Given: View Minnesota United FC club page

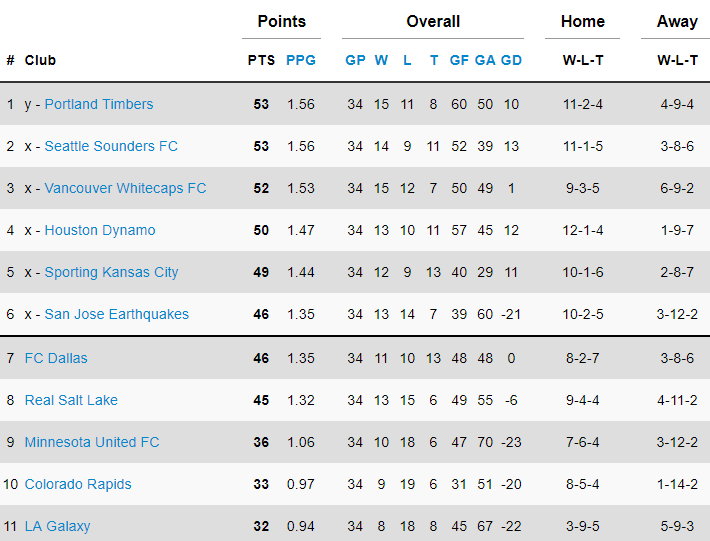Looking at the screenshot, I should [92, 442].
